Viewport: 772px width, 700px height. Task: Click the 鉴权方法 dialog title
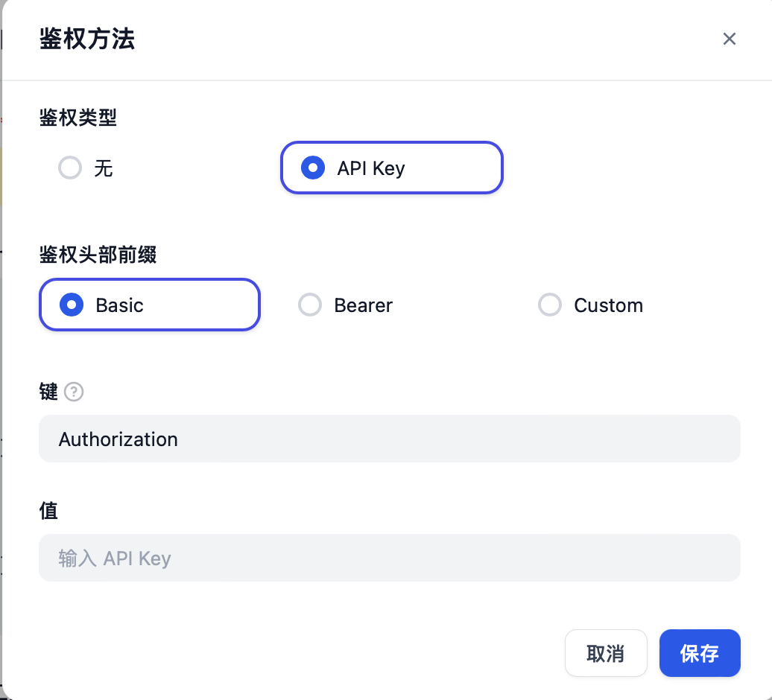(x=87, y=39)
